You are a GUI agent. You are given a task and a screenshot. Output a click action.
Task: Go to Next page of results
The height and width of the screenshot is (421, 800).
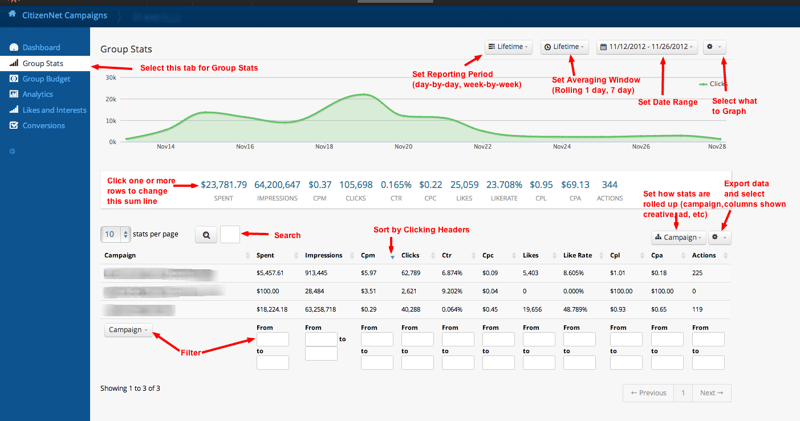coord(712,393)
